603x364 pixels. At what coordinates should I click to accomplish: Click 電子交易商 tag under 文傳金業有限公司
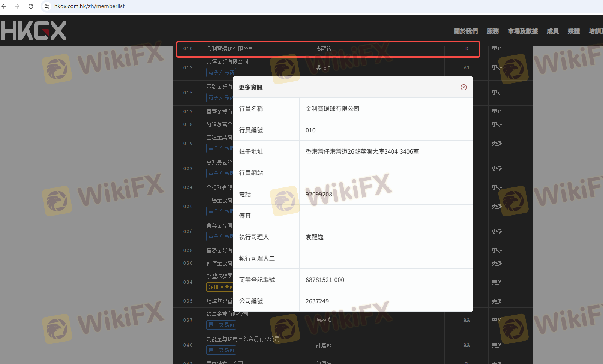[221, 73]
